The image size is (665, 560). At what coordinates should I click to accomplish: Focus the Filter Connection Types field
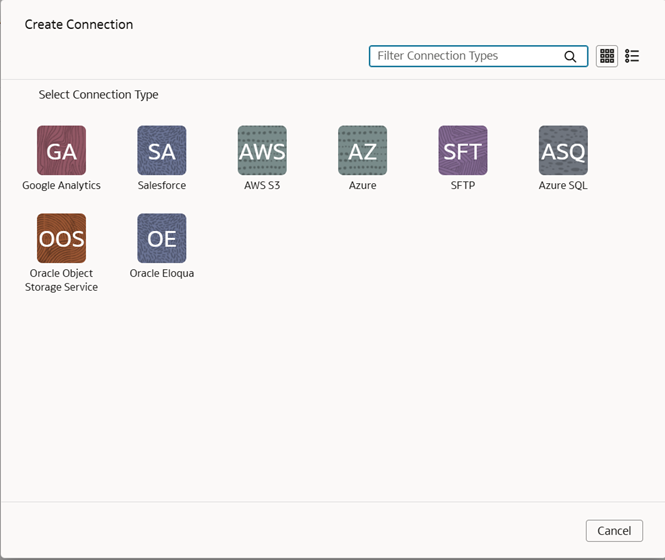[478, 56]
